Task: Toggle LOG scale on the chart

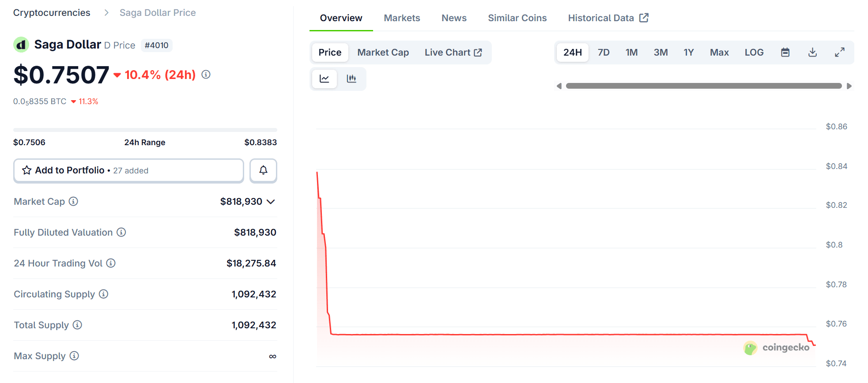Action: 754,53
